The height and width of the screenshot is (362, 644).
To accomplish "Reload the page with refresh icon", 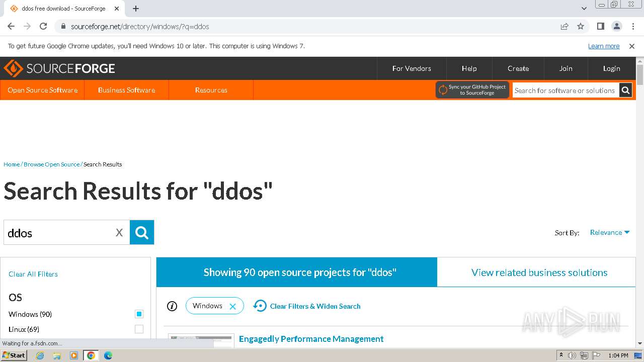I will (43, 26).
